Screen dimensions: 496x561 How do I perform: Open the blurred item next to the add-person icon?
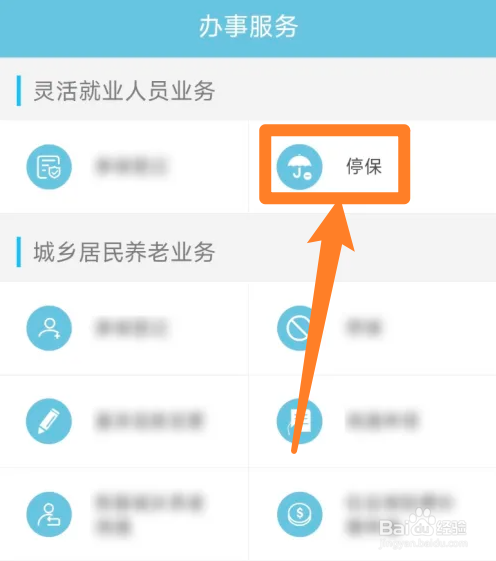131,328
